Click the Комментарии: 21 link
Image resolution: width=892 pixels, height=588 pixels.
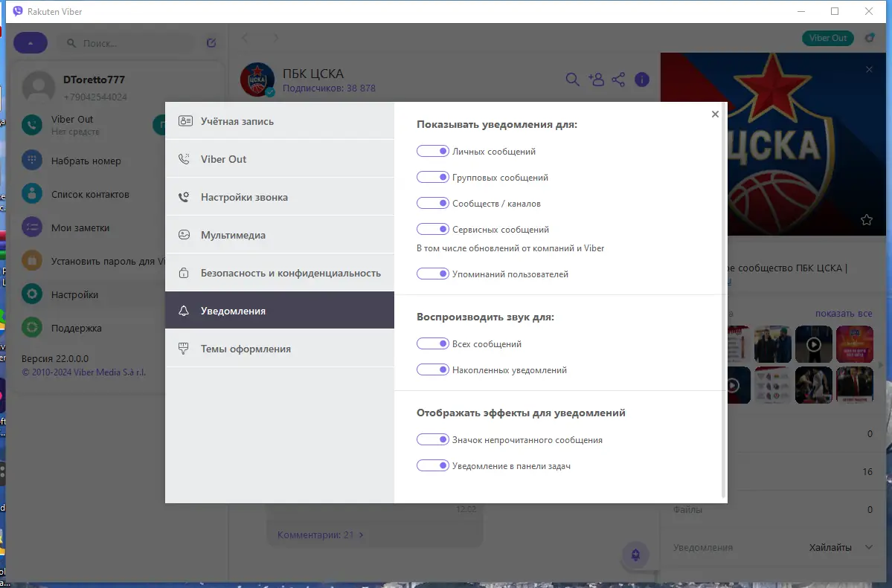click(x=321, y=534)
